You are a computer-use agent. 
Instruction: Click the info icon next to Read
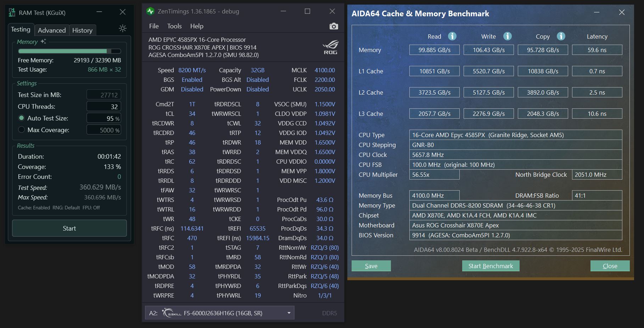453,36
